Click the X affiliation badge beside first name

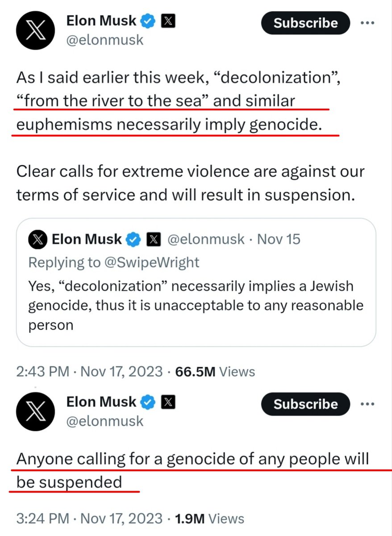(x=168, y=21)
